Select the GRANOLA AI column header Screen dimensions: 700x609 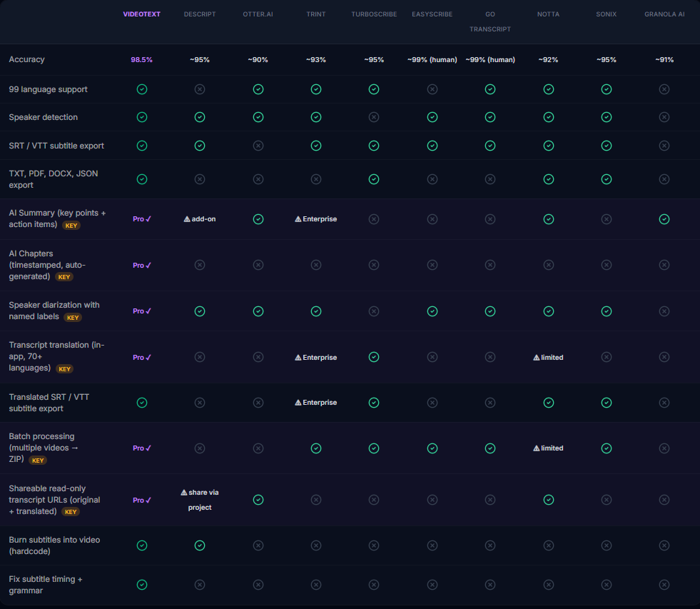664,14
